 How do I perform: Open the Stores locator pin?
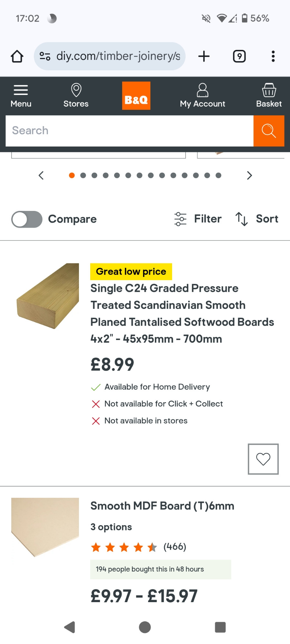[x=76, y=96]
